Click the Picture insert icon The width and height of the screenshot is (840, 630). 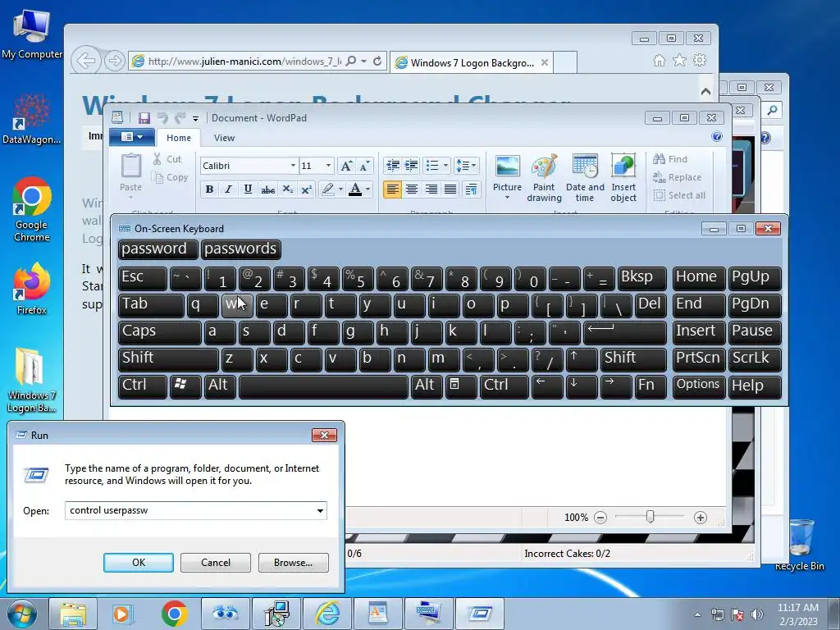point(507,167)
